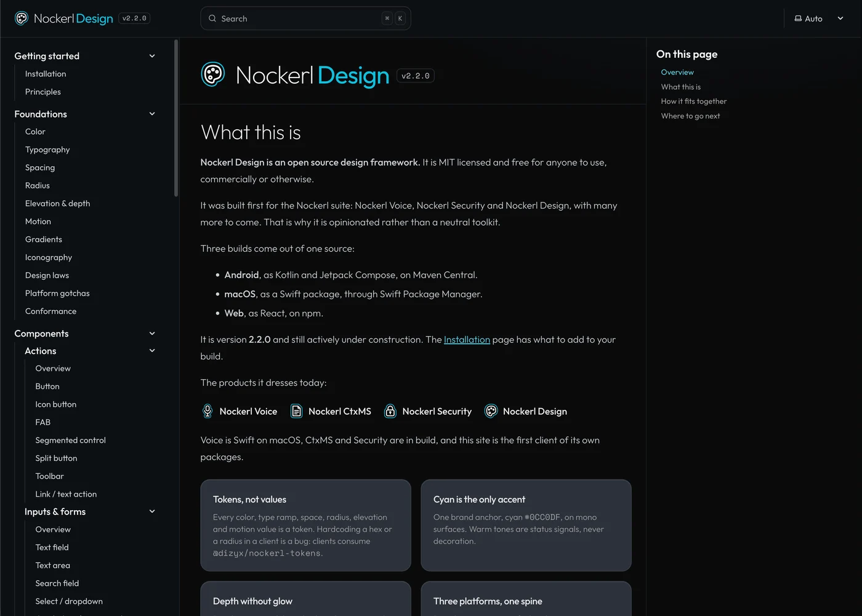Open Installation in the sidebar
The image size is (862, 616).
point(46,74)
